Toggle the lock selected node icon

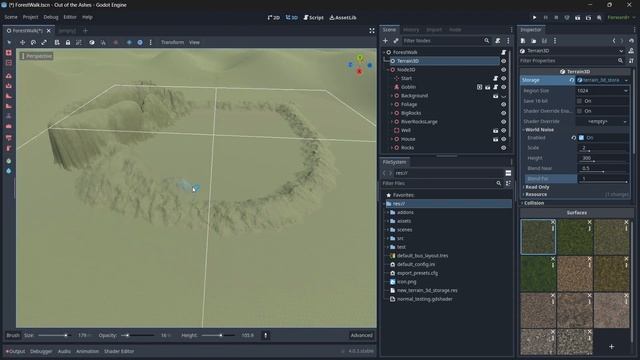(x=68, y=42)
